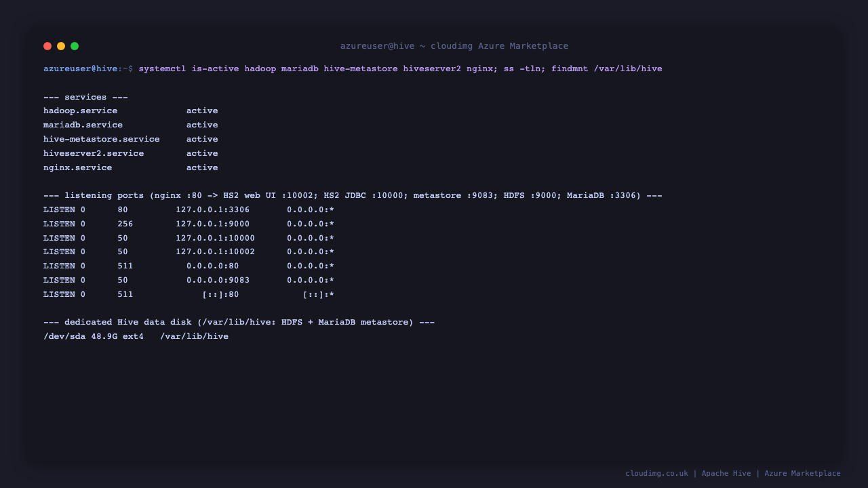Click the address 0.0.0.0:80
Screen dimensions: 868x488
[x=213, y=266]
